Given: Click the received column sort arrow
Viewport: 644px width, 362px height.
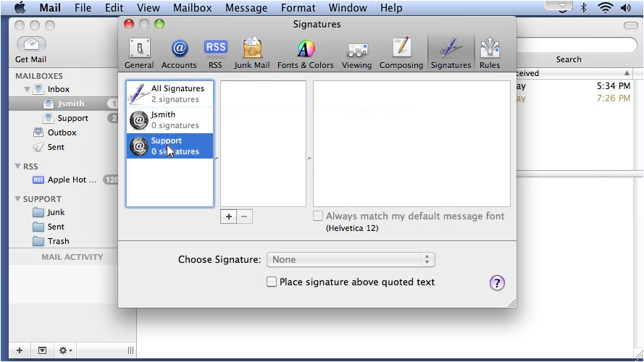Looking at the screenshot, I should (x=627, y=73).
